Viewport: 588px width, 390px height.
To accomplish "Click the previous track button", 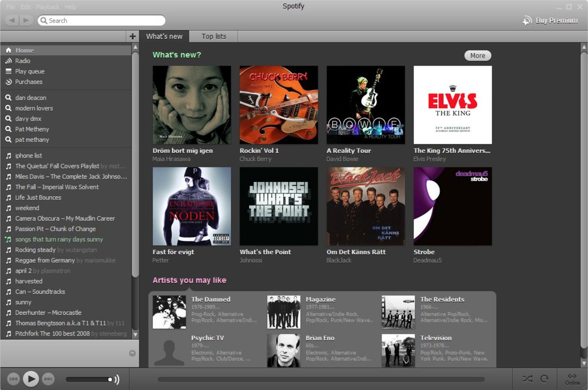I will tap(13, 379).
